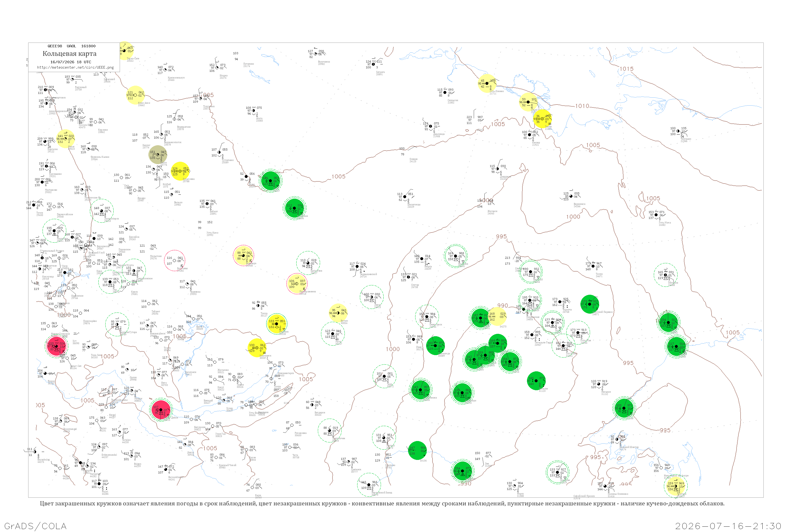This screenshot has width=798, height=532.
Task: Select the Корлики station name
Action: coord(103,130)
